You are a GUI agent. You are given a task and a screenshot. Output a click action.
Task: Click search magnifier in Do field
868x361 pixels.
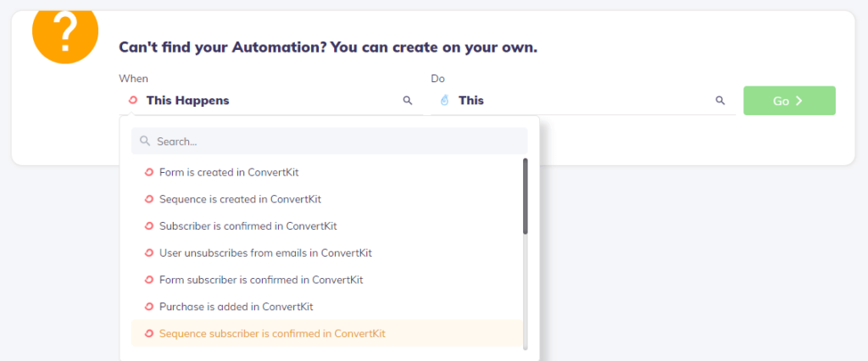(x=721, y=100)
